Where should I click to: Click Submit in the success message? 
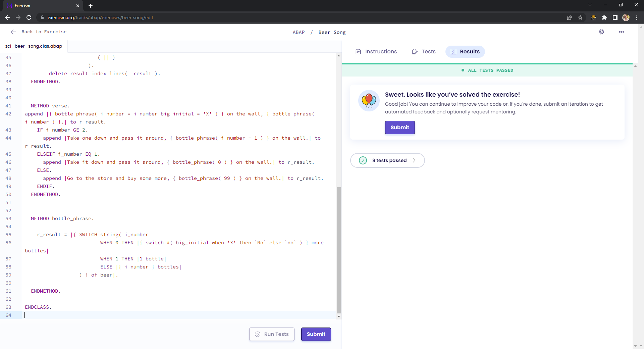[399, 128]
